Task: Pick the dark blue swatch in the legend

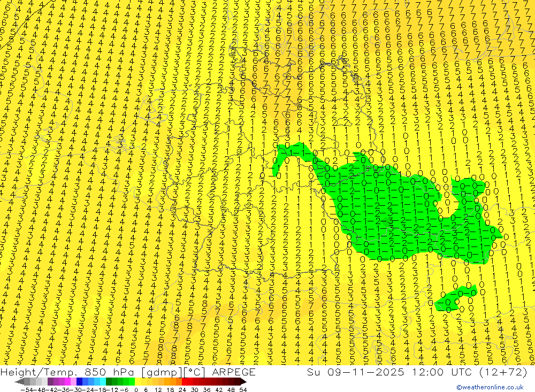Action: (x=80, y=381)
